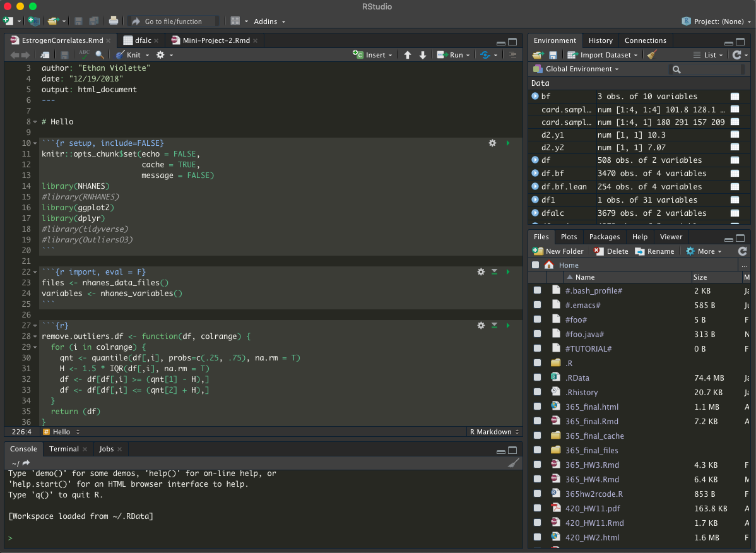Tick the checkbox for #.emacs#
The height and width of the screenshot is (553, 756).
[x=537, y=305]
